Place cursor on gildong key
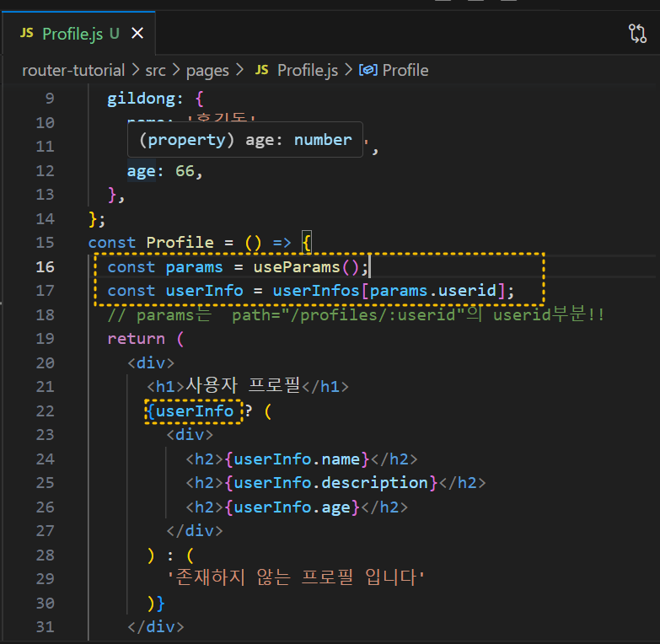The height and width of the screenshot is (644, 660). [142, 99]
